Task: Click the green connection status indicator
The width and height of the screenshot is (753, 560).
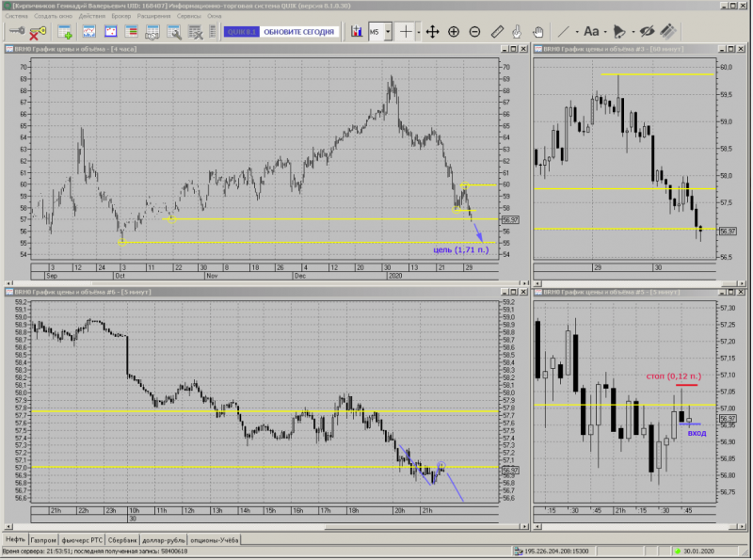Action: [x=678, y=552]
